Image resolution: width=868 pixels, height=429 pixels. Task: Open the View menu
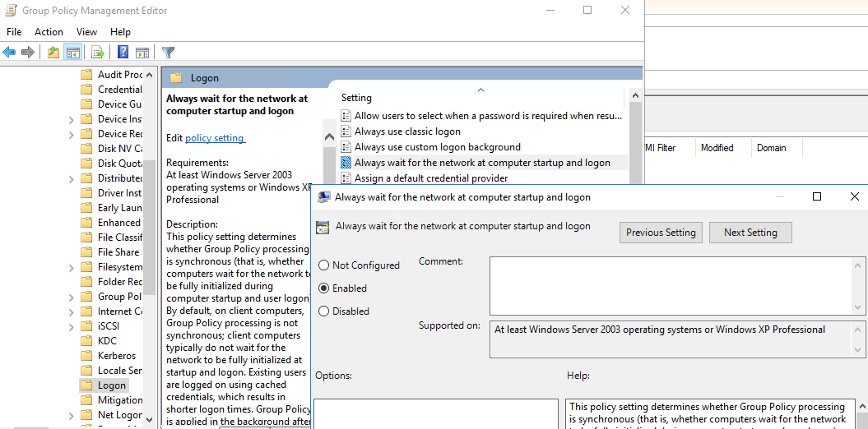pos(87,32)
